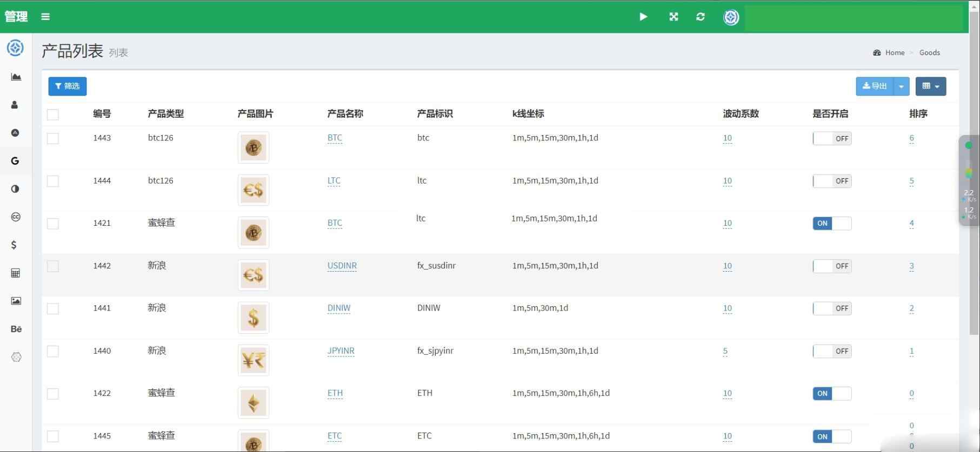Edit product name ETH link

point(335,393)
